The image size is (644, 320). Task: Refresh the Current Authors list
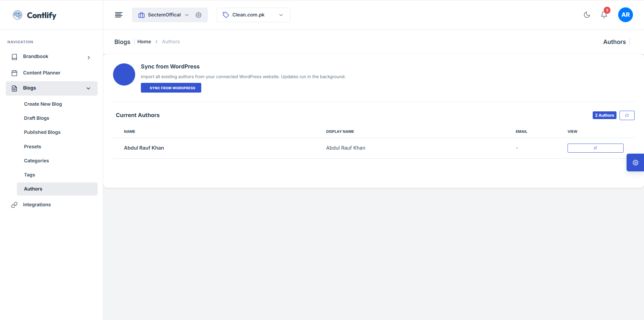(627, 115)
